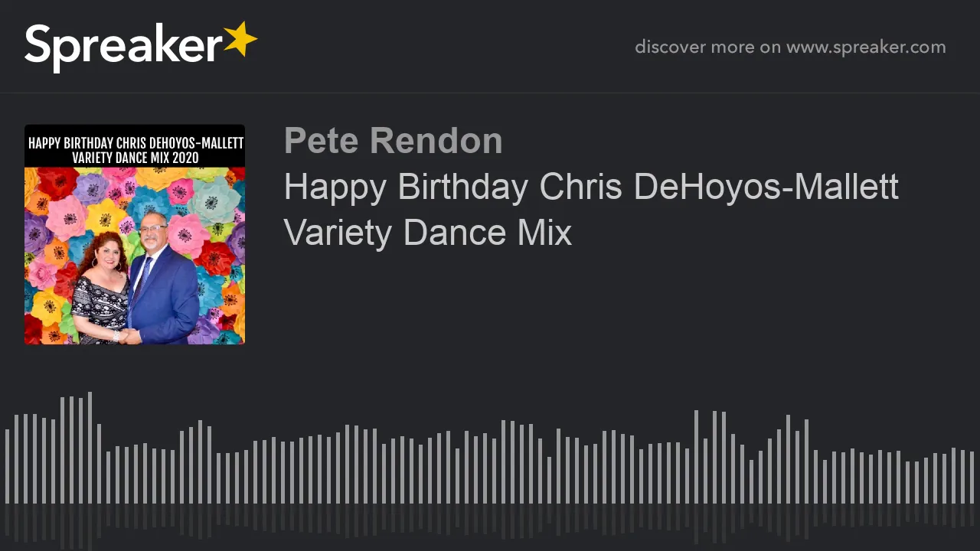Click the last waveform bar at far right
Image resolution: width=980 pixels, height=551 pixels.
pyautogui.click(x=972, y=478)
